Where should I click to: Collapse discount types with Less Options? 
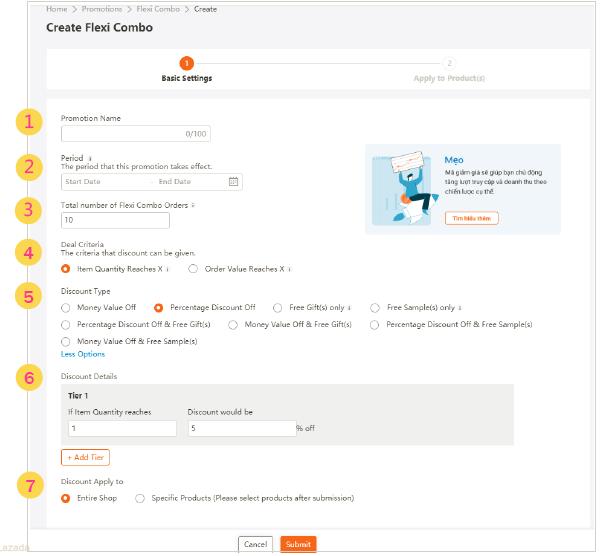coord(83,354)
